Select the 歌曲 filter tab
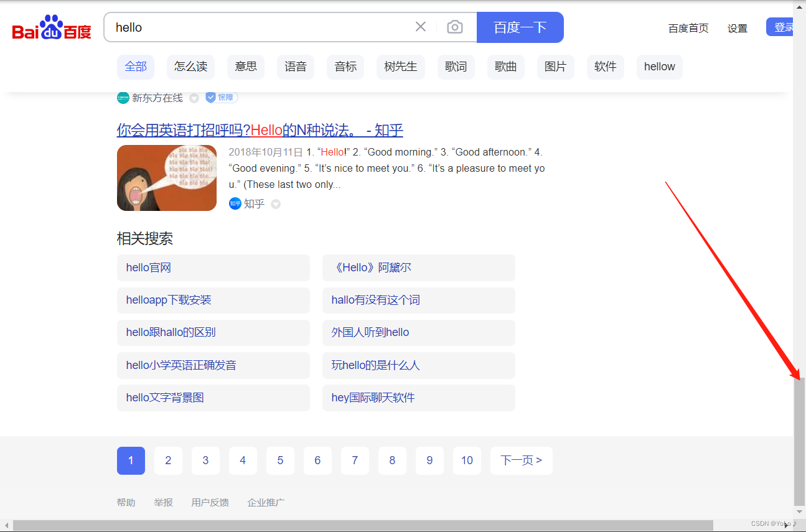The height and width of the screenshot is (532, 806). click(506, 67)
